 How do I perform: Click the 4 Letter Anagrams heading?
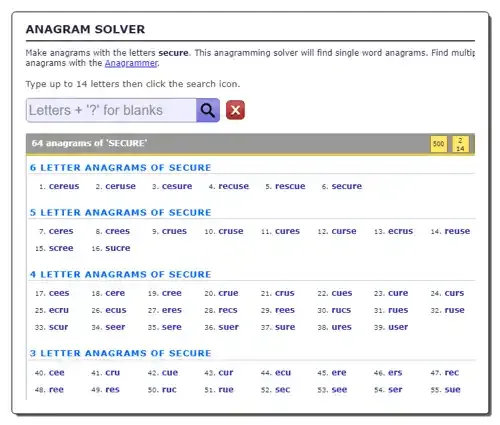click(120, 275)
